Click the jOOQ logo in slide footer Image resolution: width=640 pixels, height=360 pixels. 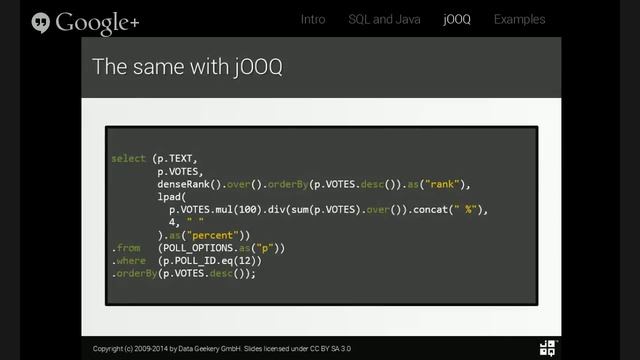(x=548, y=348)
